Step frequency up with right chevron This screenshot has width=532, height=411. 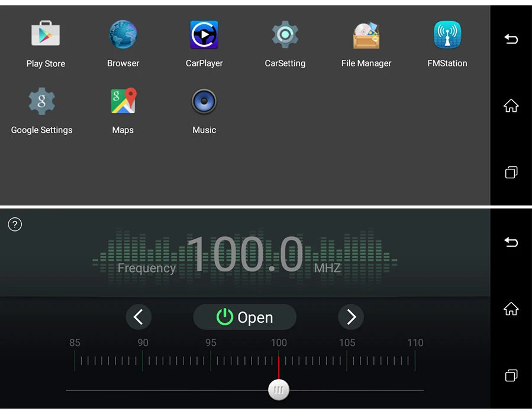351,317
